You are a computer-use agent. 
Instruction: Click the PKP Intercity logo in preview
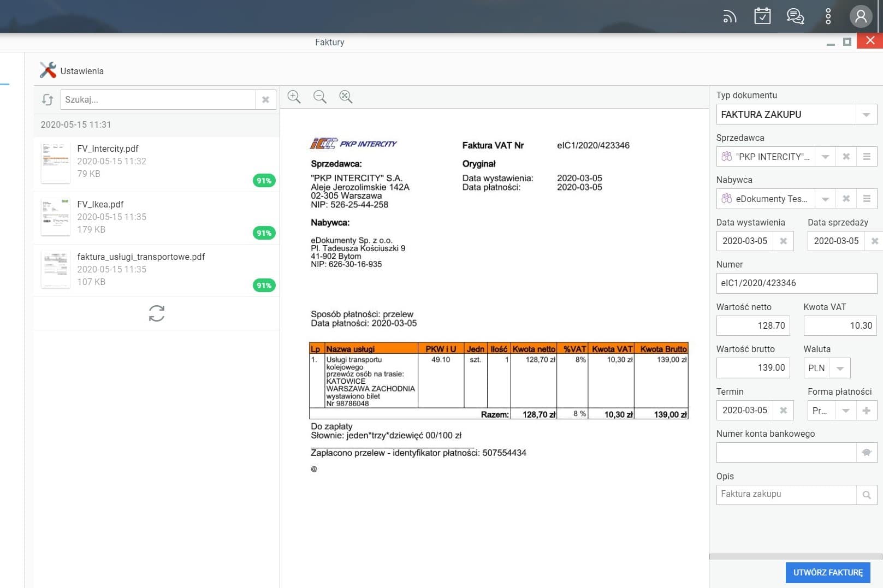[353, 144]
